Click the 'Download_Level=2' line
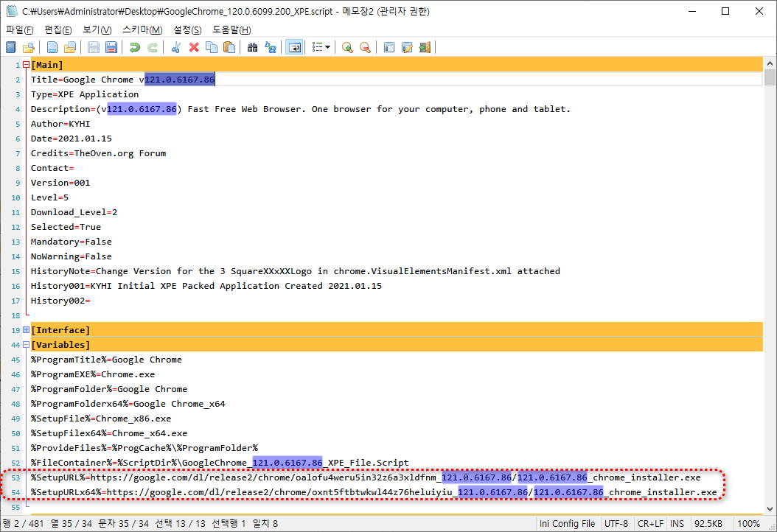Image resolution: width=777 pixels, height=532 pixels. pyautogui.click(x=74, y=212)
